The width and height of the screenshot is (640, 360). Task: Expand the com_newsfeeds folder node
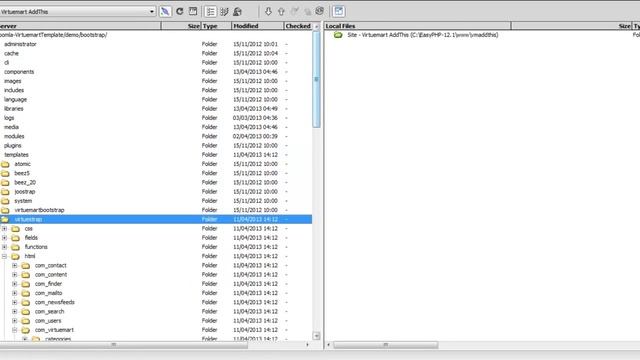click(x=15, y=302)
